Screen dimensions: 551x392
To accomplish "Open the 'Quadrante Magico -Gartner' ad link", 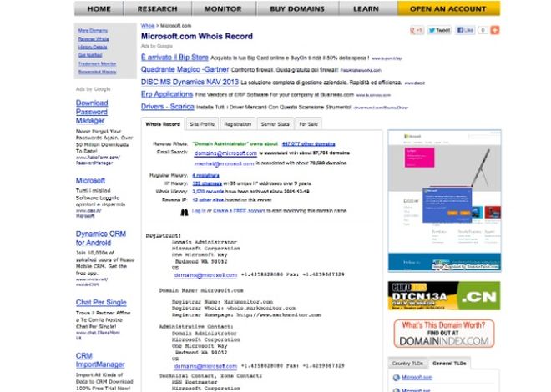I will (185, 69).
